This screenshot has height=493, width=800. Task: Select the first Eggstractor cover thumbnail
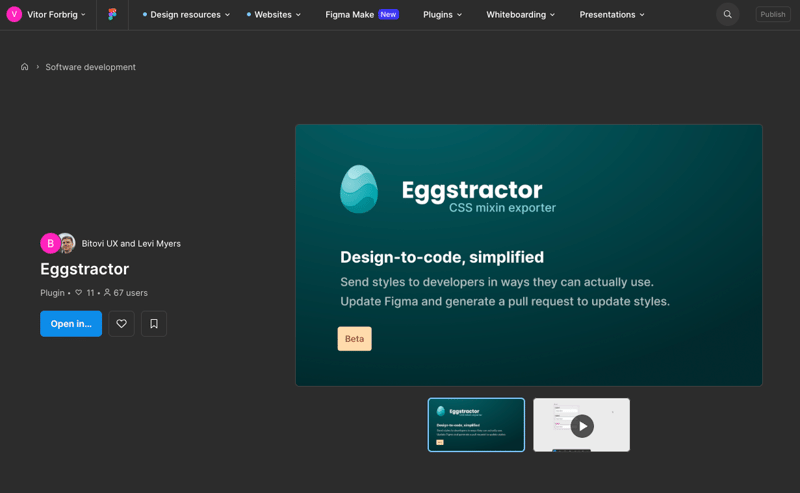pos(476,425)
